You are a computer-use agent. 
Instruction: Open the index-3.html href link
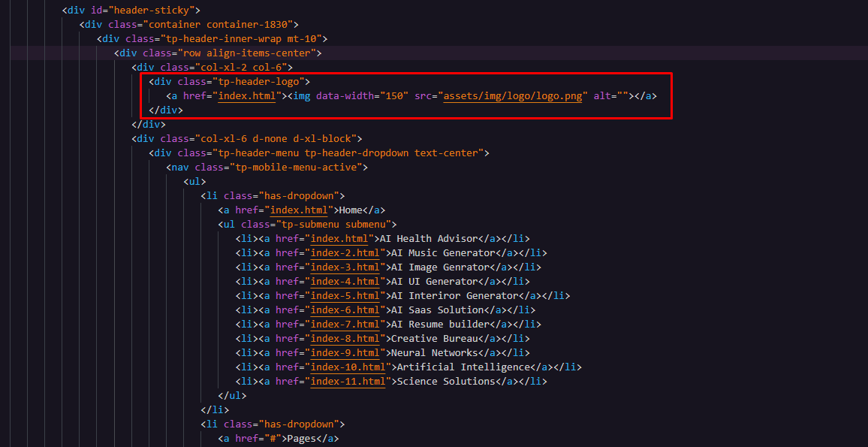tap(345, 267)
